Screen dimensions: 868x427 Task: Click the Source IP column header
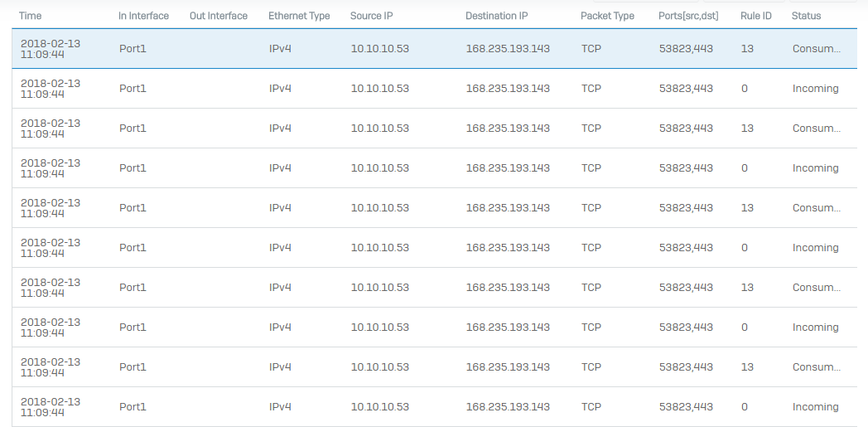click(x=371, y=16)
